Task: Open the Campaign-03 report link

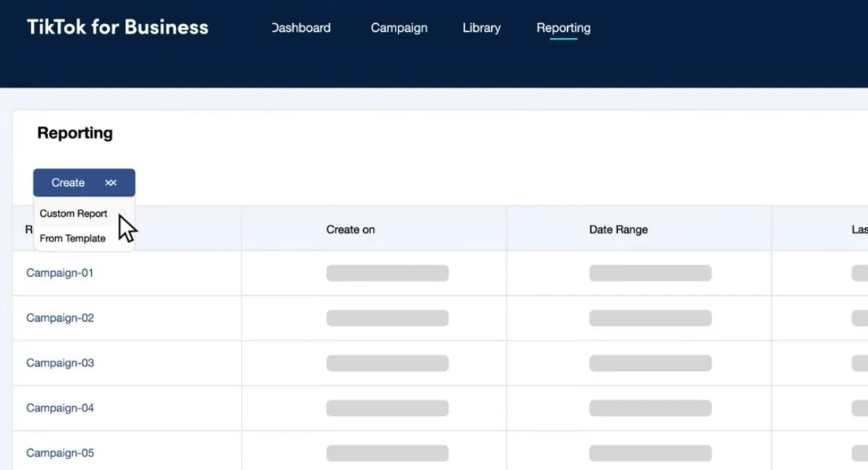Action: [x=59, y=363]
